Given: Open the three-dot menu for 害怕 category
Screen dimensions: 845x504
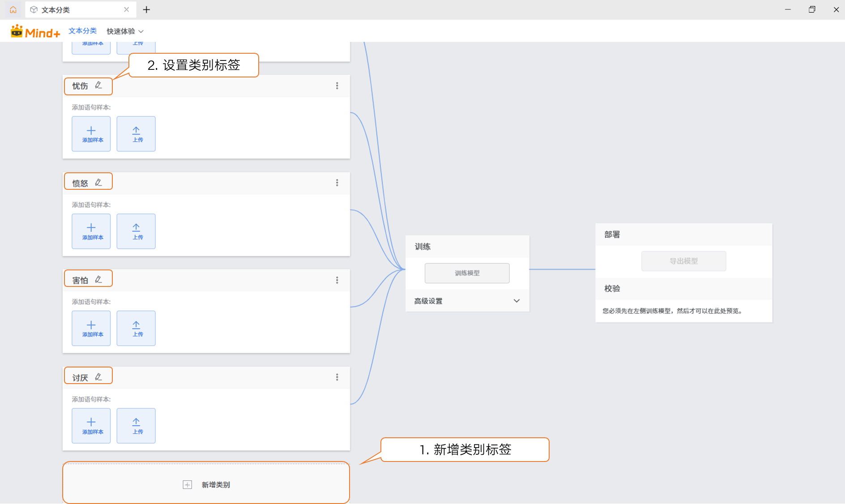Looking at the screenshot, I should [337, 280].
